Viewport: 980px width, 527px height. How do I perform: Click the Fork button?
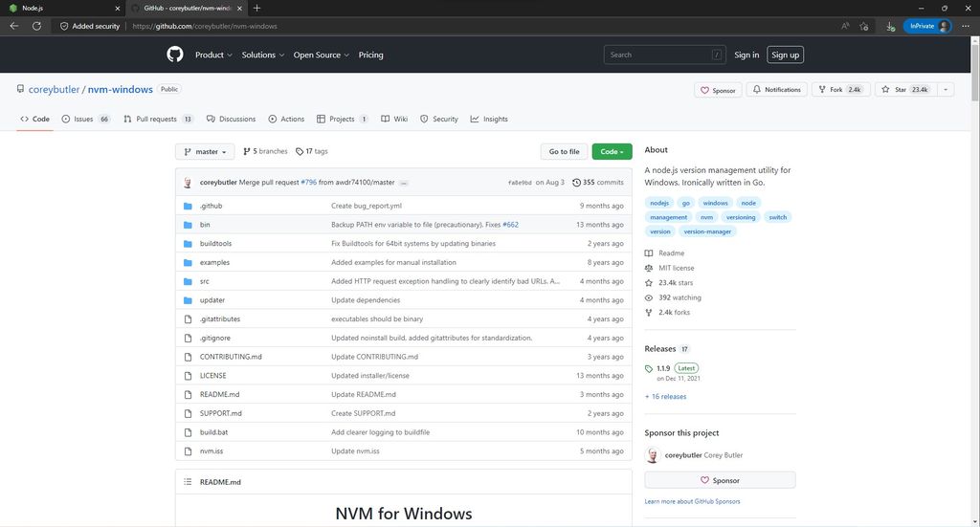(840, 90)
